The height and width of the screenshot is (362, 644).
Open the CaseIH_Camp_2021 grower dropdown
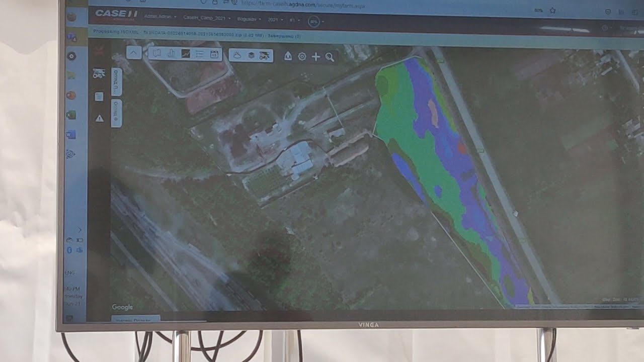(207, 18)
